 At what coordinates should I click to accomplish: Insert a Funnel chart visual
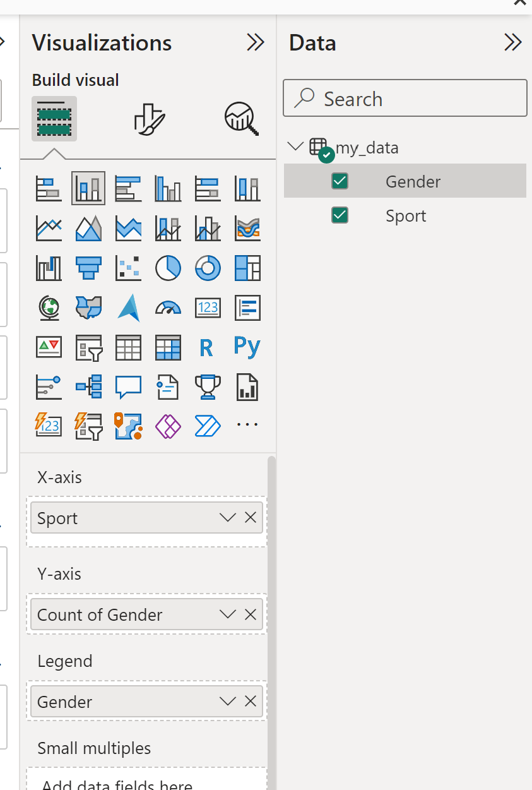[x=88, y=268]
